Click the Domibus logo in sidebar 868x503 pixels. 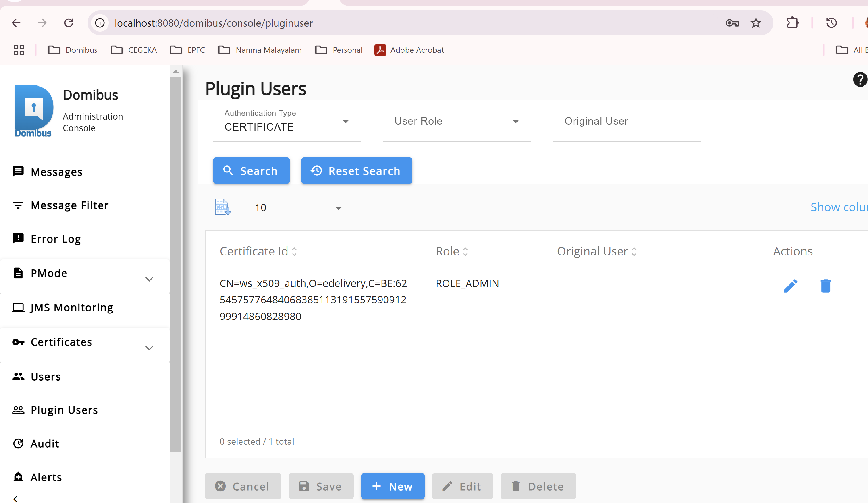34,111
